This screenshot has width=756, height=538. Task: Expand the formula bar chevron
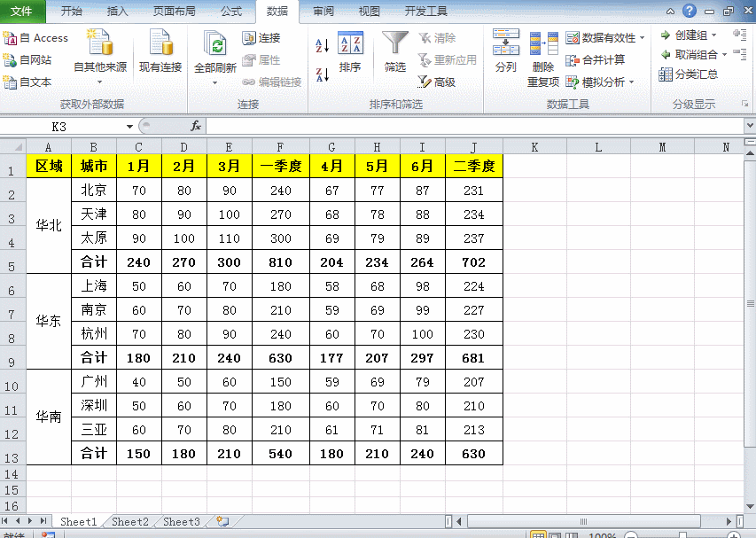[750, 125]
